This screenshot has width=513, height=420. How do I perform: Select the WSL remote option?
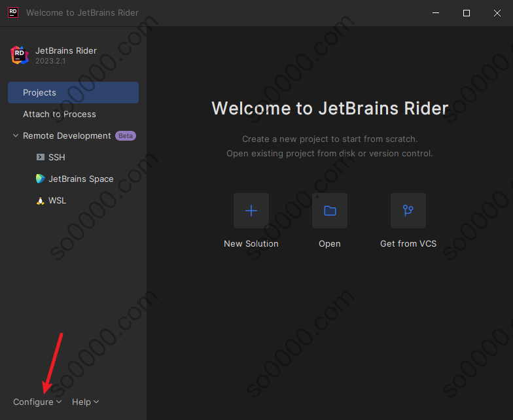click(73, 200)
